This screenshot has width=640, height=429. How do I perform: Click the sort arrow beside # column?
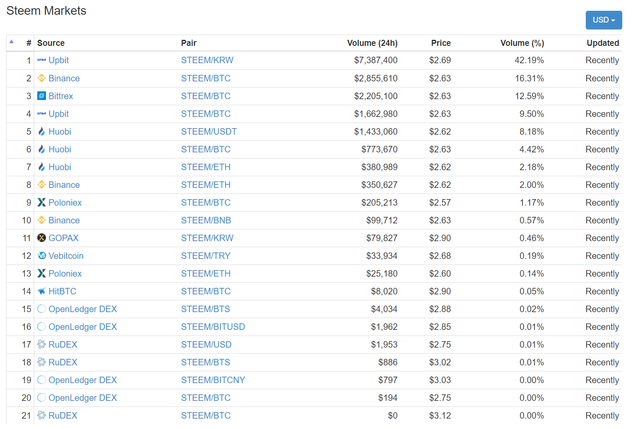pos(11,42)
